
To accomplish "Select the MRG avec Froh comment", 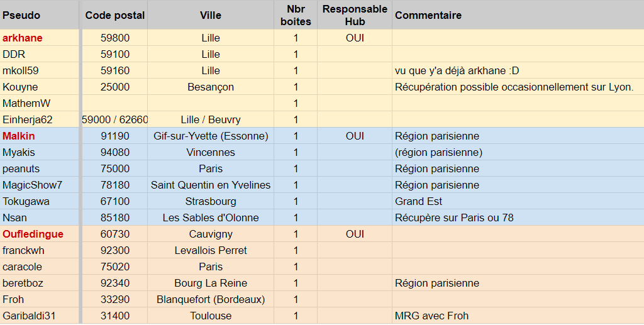I will [x=431, y=316].
